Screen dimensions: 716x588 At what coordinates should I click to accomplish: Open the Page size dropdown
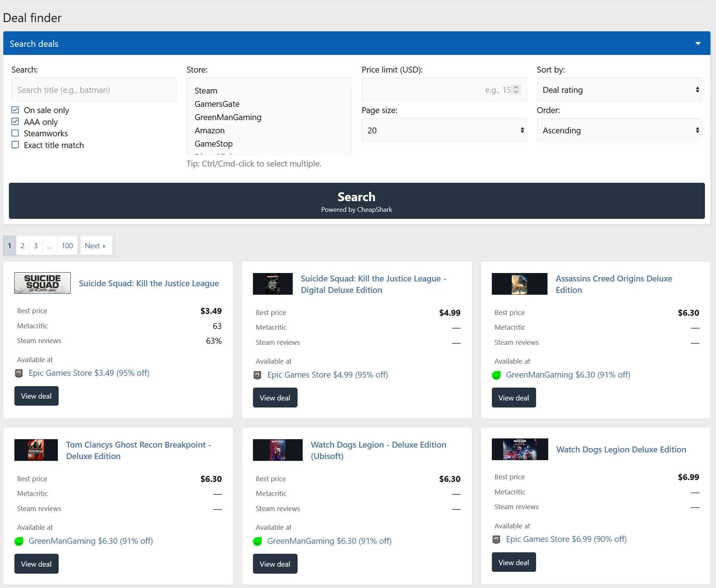click(x=444, y=130)
